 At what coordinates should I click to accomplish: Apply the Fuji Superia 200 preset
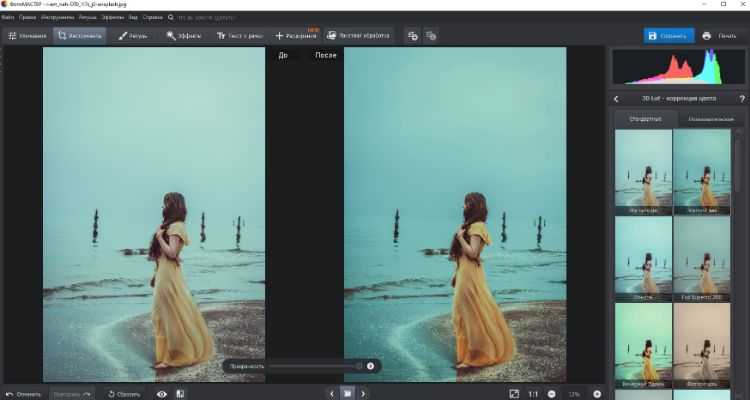pos(702,259)
